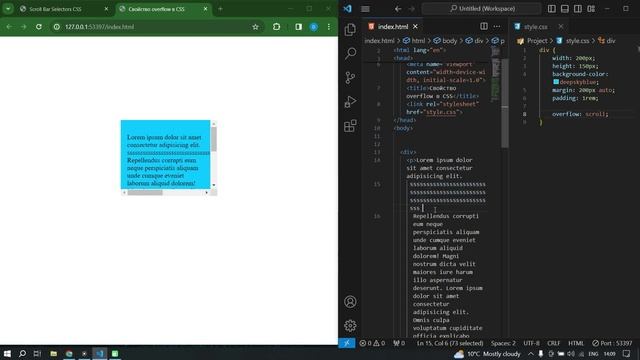The height and width of the screenshot is (360, 640).
Task: Click the deepskyblue color swatch in style.css
Action: [556, 82]
